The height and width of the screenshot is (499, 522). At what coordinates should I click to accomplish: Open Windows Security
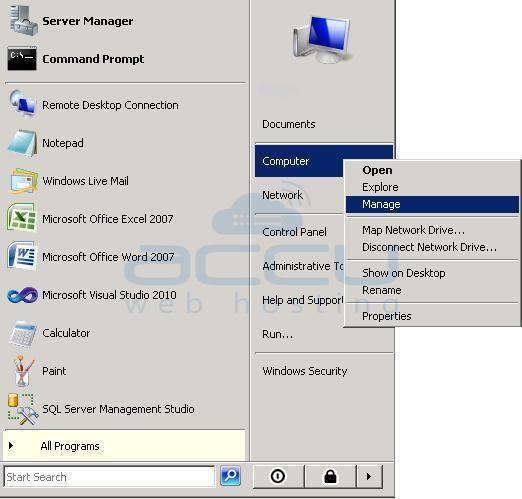pyautogui.click(x=305, y=371)
